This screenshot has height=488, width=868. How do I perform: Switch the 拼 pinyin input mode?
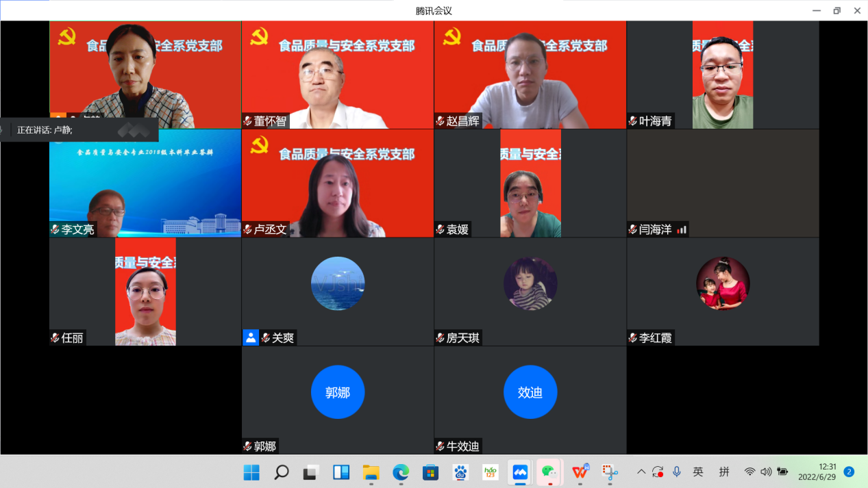pos(724,472)
